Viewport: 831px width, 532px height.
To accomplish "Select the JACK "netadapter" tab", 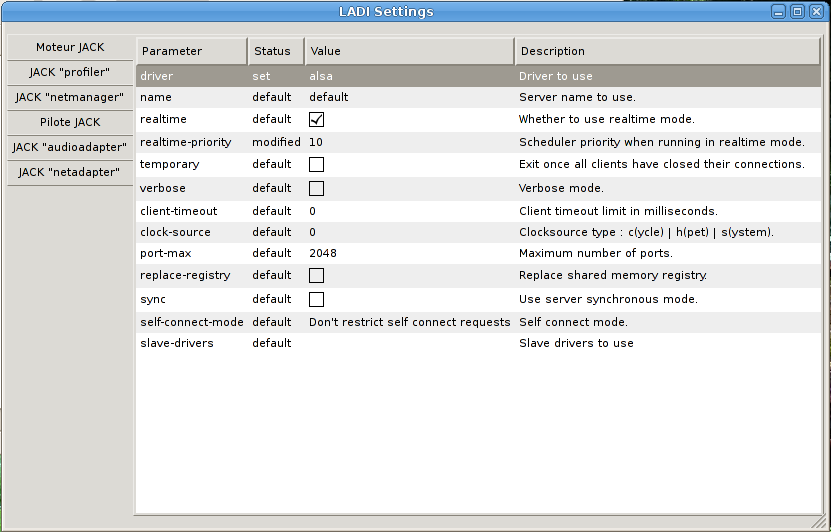I will click(x=70, y=172).
